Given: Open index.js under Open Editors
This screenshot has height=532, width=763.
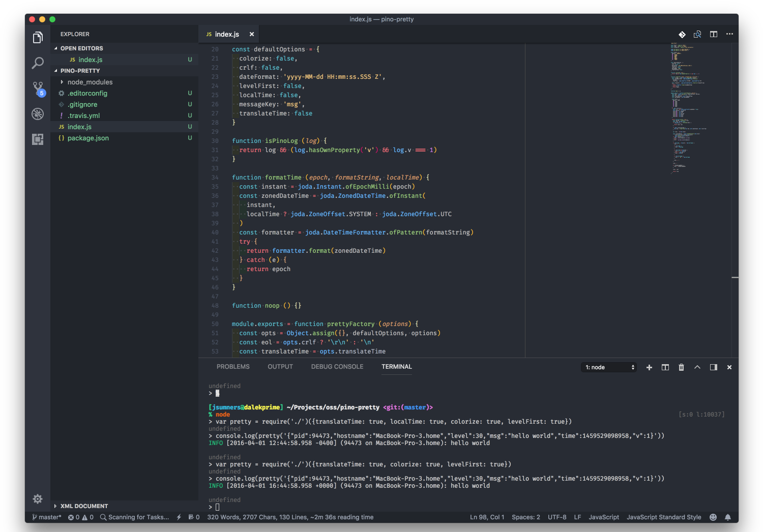Looking at the screenshot, I should [125, 60].
